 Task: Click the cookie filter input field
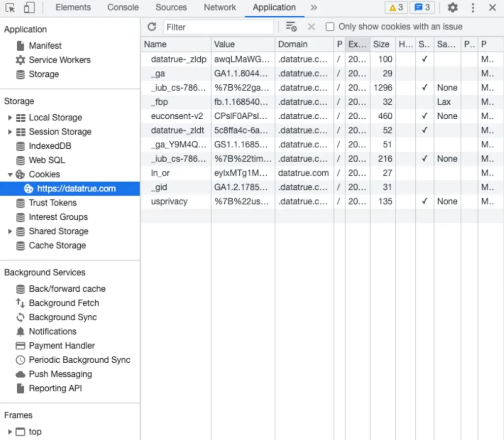(219, 27)
